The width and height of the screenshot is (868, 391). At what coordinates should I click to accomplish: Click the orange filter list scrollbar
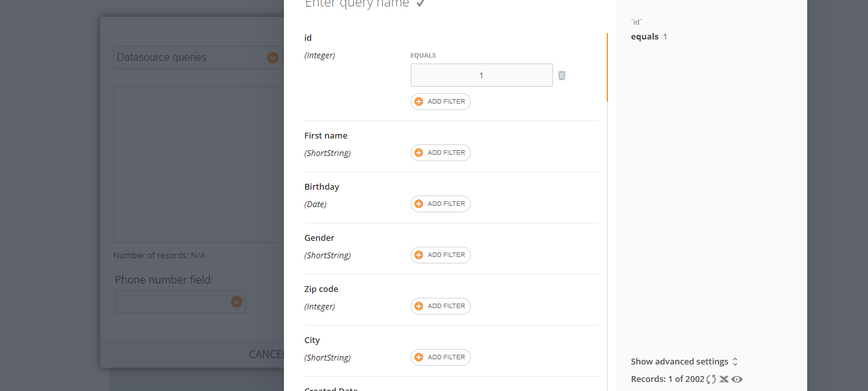607,67
